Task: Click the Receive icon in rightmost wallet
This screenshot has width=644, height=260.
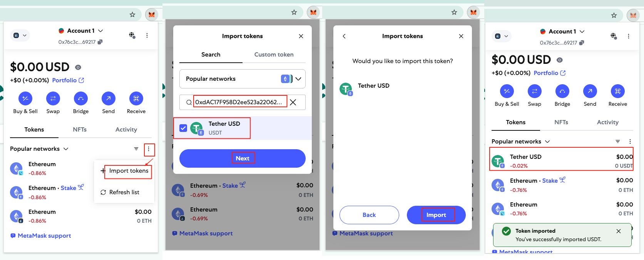Action: (617, 92)
